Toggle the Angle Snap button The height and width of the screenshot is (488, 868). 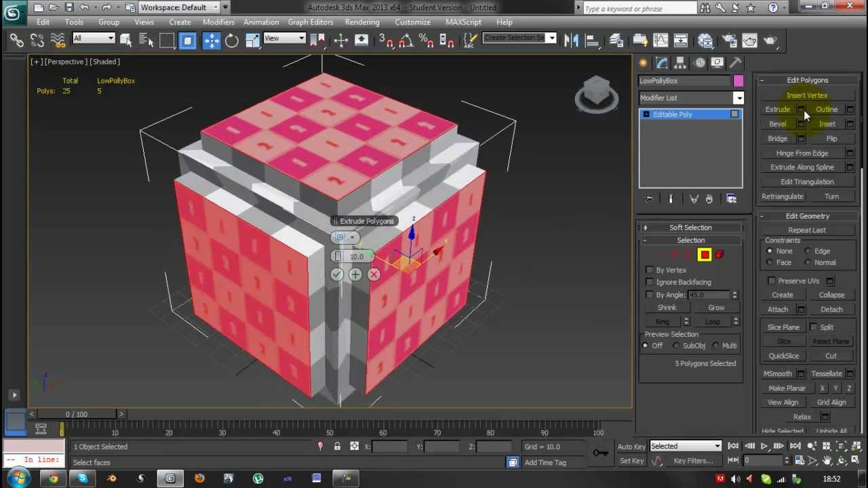tap(406, 41)
